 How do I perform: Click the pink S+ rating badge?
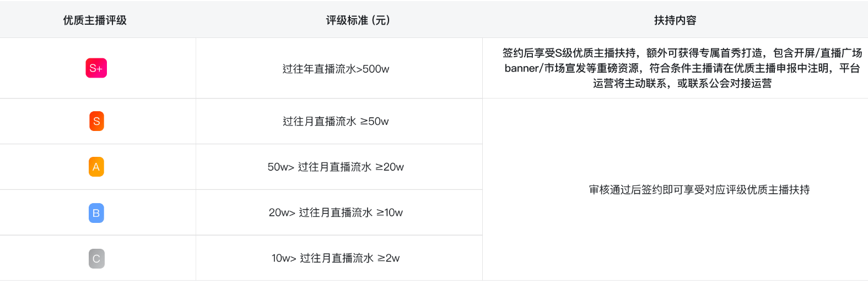(x=96, y=68)
